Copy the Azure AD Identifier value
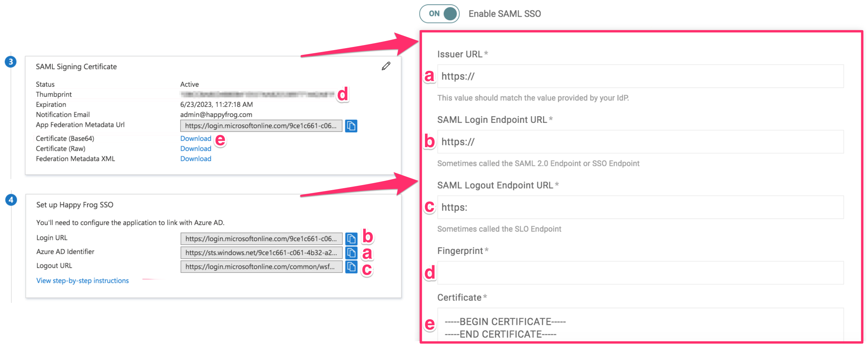The width and height of the screenshot is (868, 360). pos(351,253)
